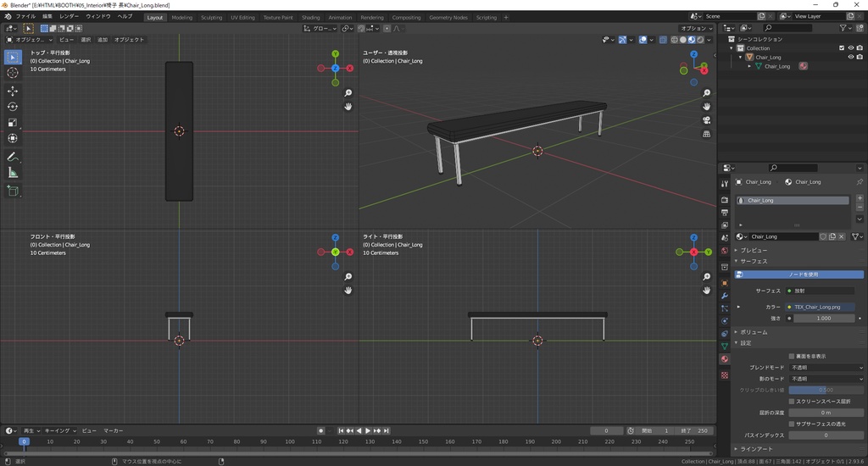Expand the ボリューム panel
The width and height of the screenshot is (868, 466).
pyautogui.click(x=754, y=332)
